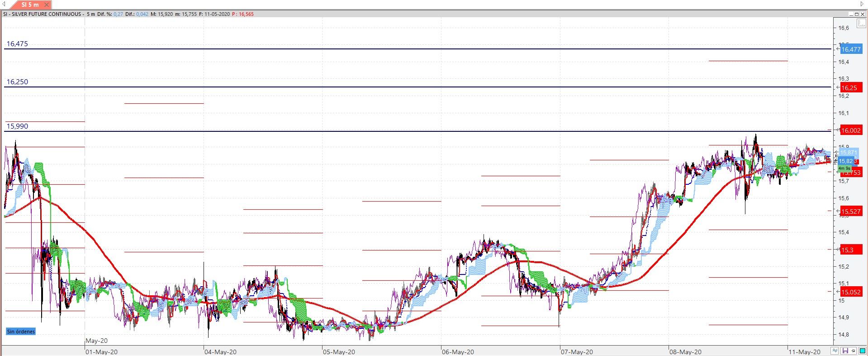Image resolution: width=868 pixels, height=356 pixels.
Task: Close the SI 5 m tab
Action: click(46, 5)
